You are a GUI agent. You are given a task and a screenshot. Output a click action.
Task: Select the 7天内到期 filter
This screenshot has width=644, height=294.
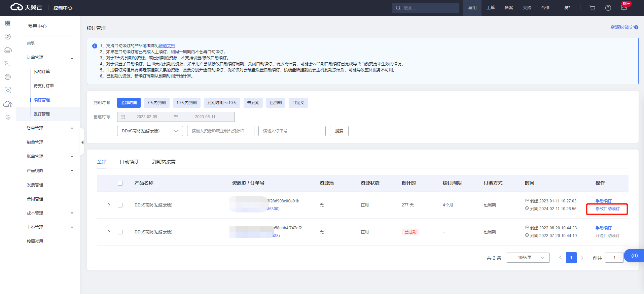[x=156, y=103]
